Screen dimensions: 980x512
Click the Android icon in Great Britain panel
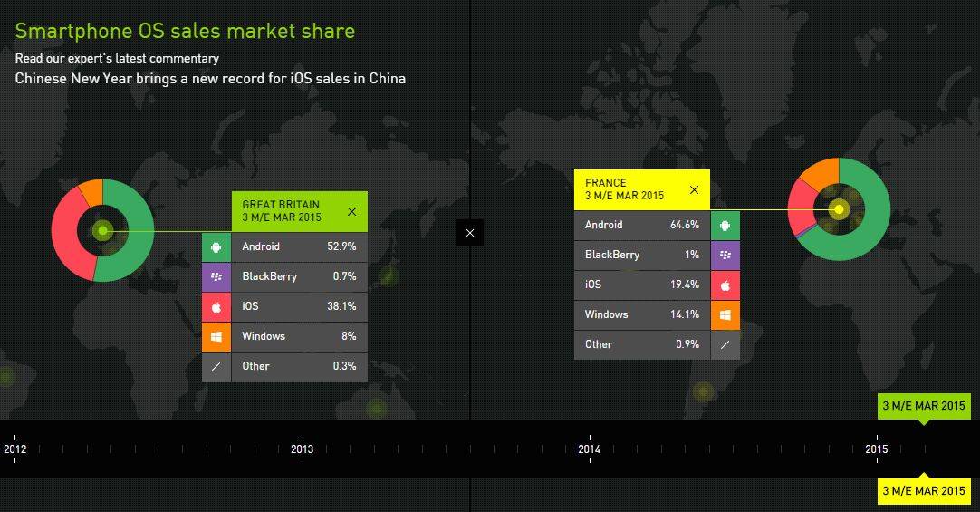coord(216,246)
